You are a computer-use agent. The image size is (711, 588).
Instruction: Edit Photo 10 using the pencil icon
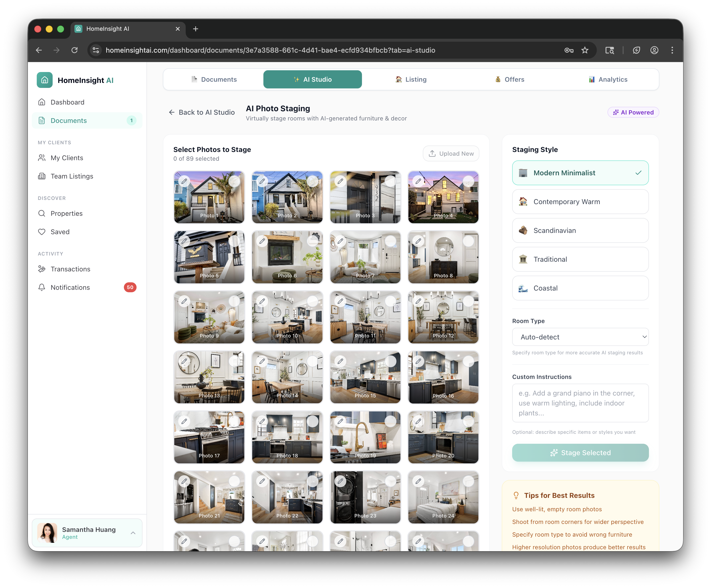262,301
